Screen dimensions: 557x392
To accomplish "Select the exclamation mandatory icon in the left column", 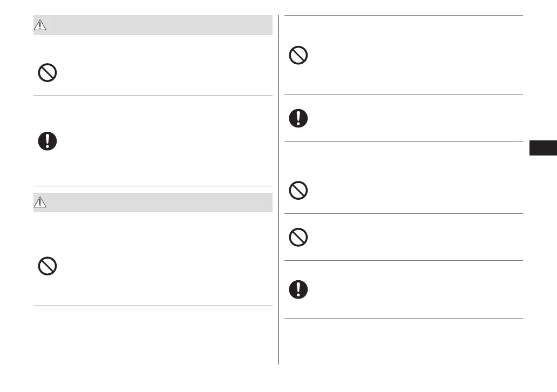I will coord(47,141).
